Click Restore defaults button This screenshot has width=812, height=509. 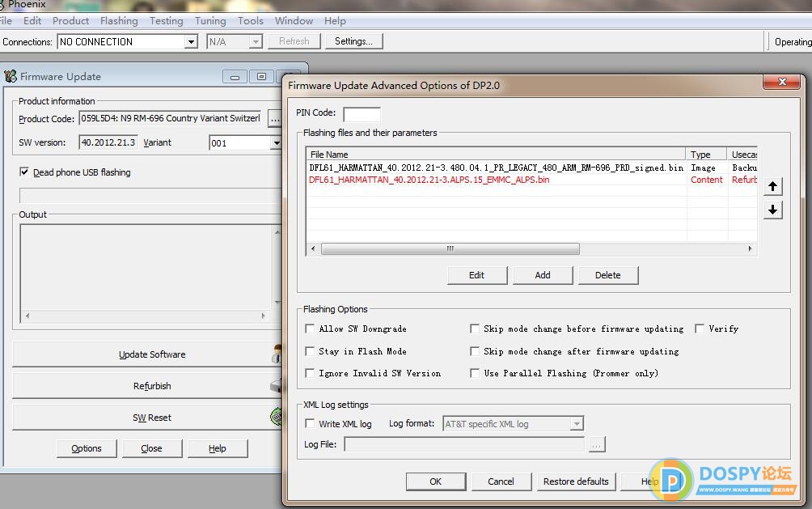tap(576, 481)
